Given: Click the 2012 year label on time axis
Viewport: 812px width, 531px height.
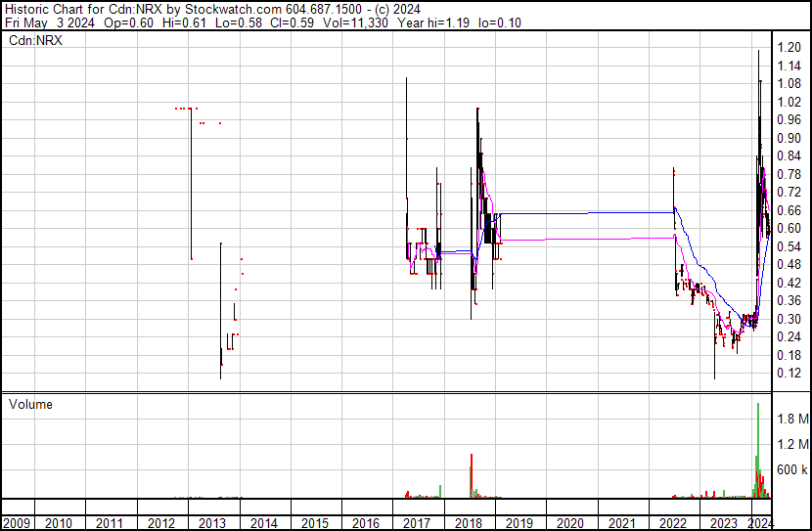Looking at the screenshot, I should click(161, 523).
